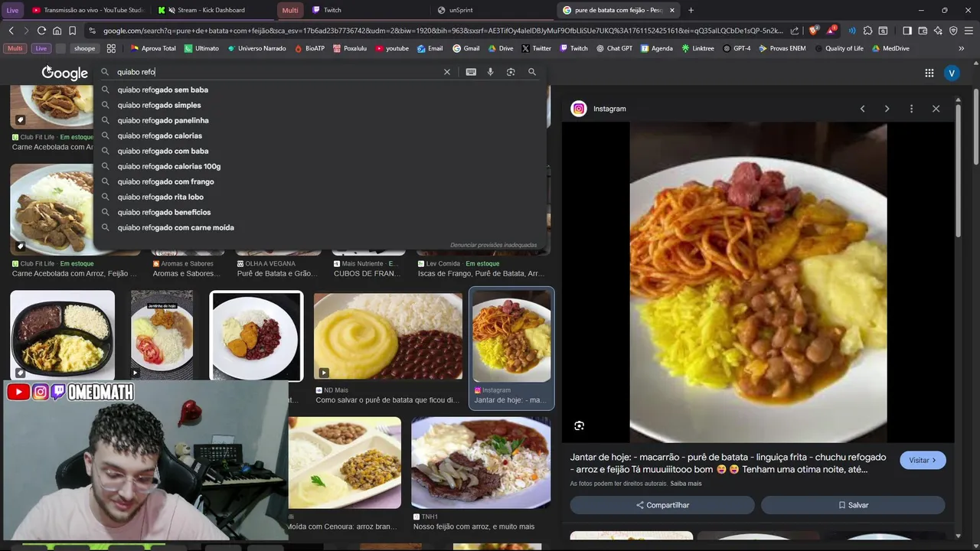Search inside image with Lens overlay icon
This screenshot has height=551, width=980.
580,425
